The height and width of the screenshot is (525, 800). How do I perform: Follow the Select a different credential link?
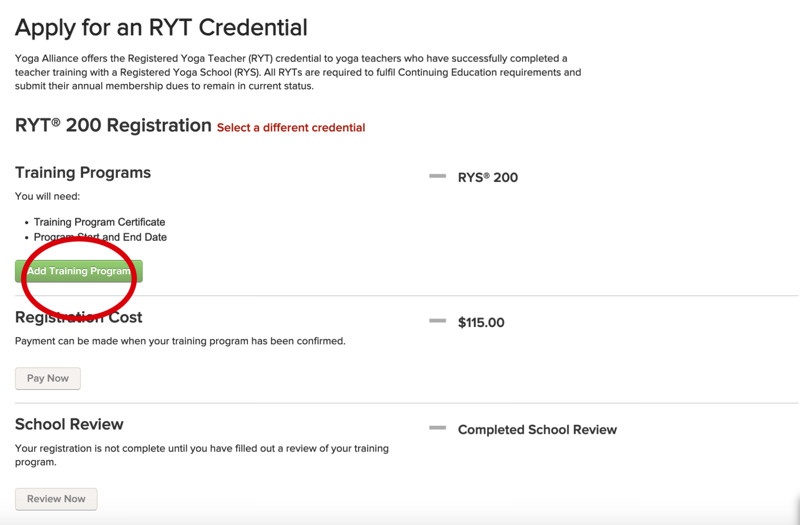(291, 128)
